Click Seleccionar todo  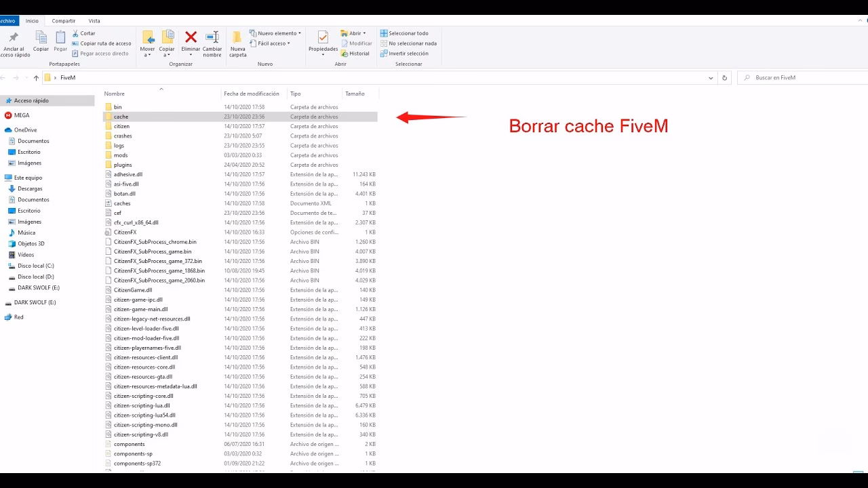(x=404, y=33)
